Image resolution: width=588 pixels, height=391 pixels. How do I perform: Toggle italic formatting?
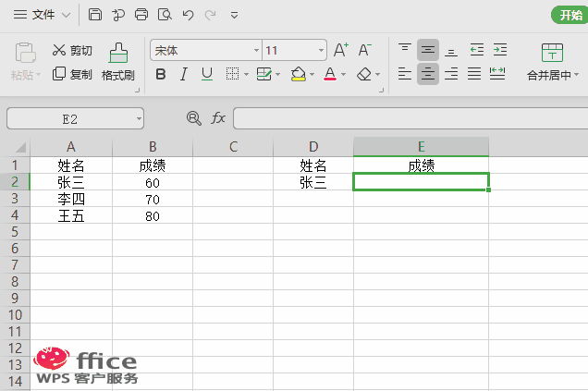(x=183, y=74)
